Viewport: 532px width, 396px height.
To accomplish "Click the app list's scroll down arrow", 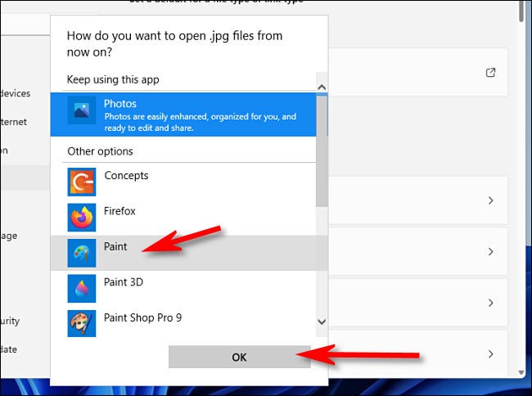I will pos(322,322).
